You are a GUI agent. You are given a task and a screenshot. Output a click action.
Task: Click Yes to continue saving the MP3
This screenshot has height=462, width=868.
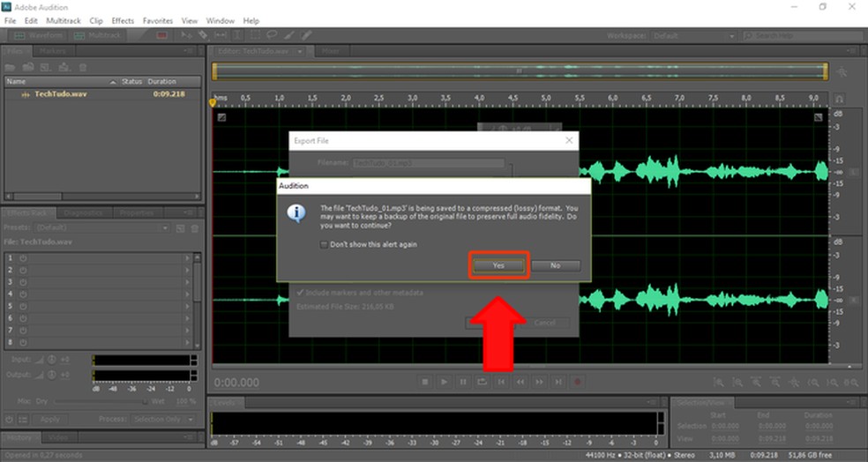pos(498,265)
